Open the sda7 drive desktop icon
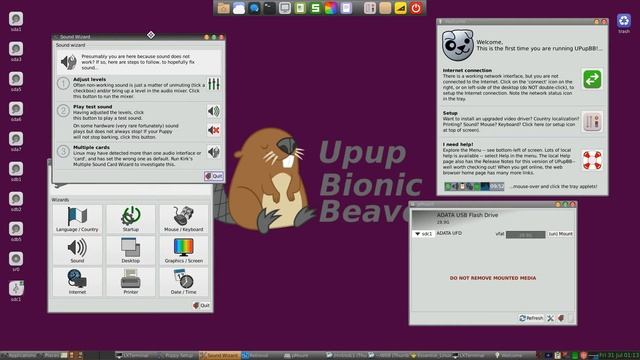The height and width of the screenshot is (360, 640). point(16,141)
